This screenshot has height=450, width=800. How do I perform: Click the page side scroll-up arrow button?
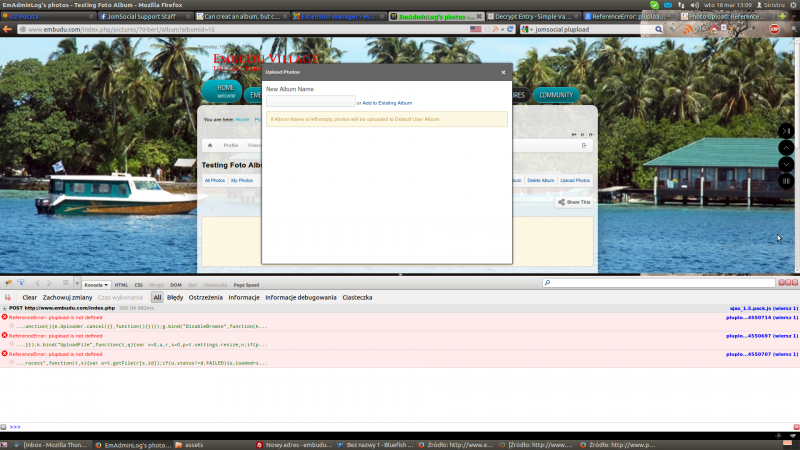[786, 148]
